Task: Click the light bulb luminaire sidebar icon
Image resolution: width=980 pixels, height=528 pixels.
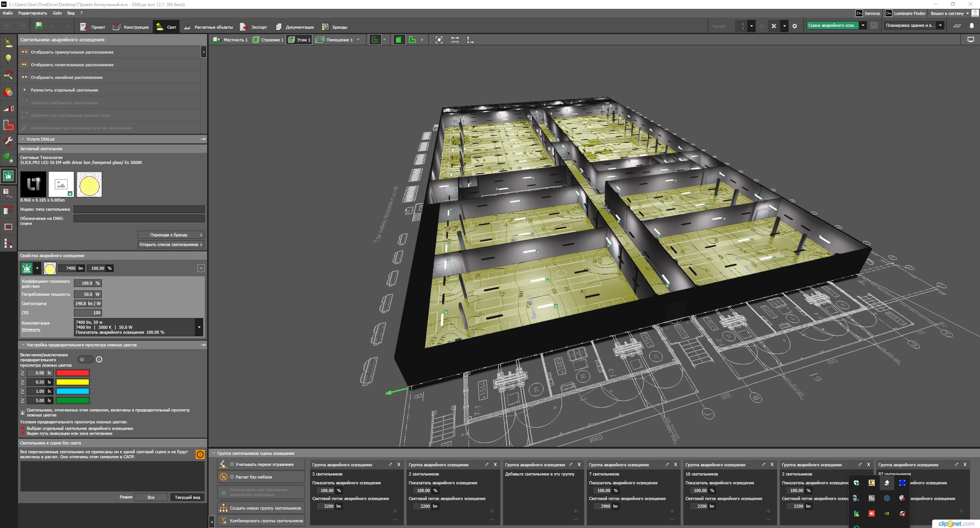Action: (x=8, y=59)
